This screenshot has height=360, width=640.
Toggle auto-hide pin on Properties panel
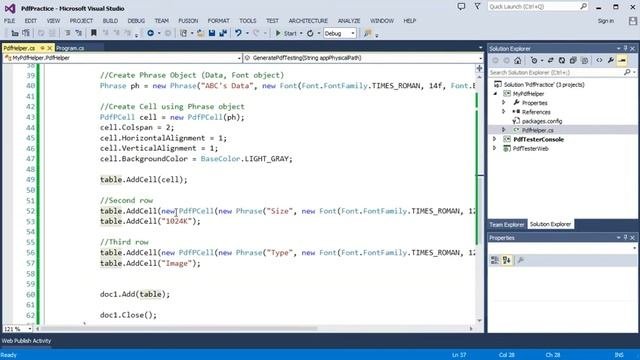pyautogui.click(x=625, y=238)
